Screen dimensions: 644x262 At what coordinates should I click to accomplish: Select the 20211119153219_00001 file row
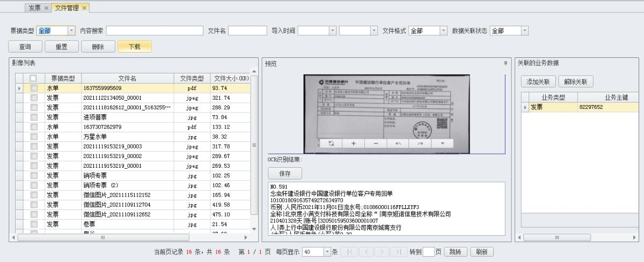coord(133,165)
